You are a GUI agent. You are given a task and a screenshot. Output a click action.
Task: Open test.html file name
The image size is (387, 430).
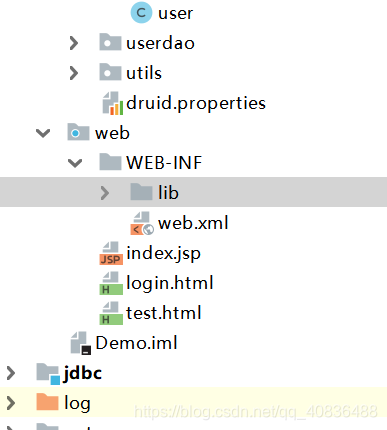(x=164, y=313)
